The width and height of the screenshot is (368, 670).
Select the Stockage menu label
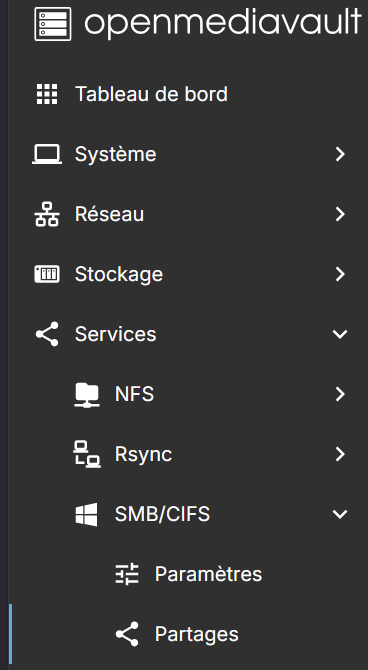[119, 274]
